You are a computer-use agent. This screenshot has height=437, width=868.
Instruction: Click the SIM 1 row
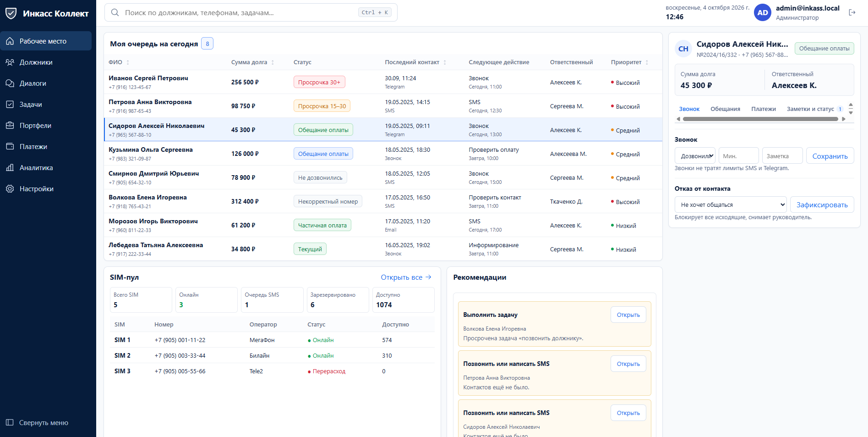272,340
